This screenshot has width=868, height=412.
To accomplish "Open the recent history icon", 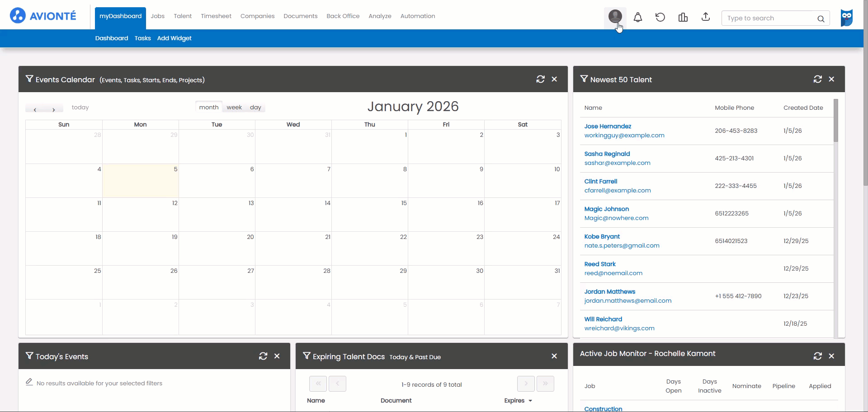I will [x=660, y=18].
